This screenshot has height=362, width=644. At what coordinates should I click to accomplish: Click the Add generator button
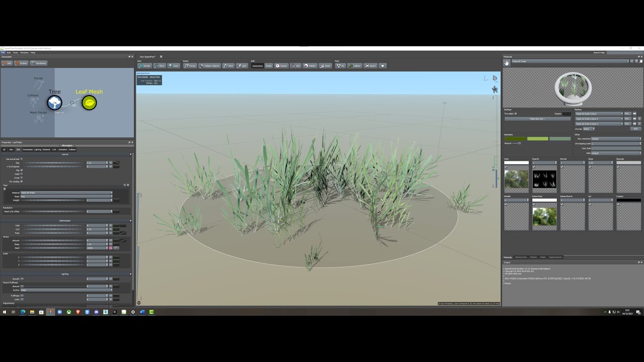pyautogui.click(x=7, y=63)
